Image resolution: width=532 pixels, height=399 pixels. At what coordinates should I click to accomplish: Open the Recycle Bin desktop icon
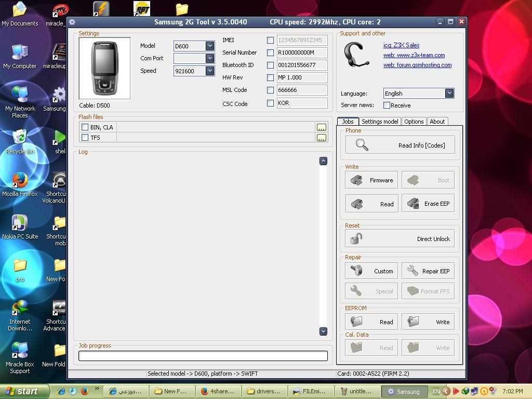20,142
